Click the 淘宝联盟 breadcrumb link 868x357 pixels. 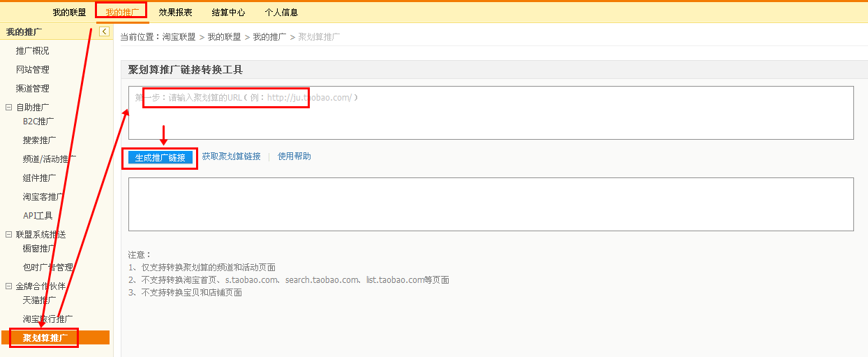point(179,36)
